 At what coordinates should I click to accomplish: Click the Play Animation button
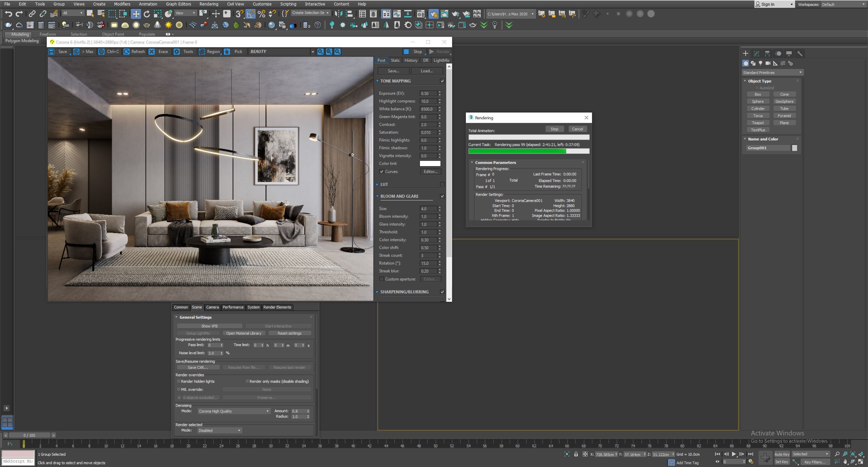coord(734,454)
